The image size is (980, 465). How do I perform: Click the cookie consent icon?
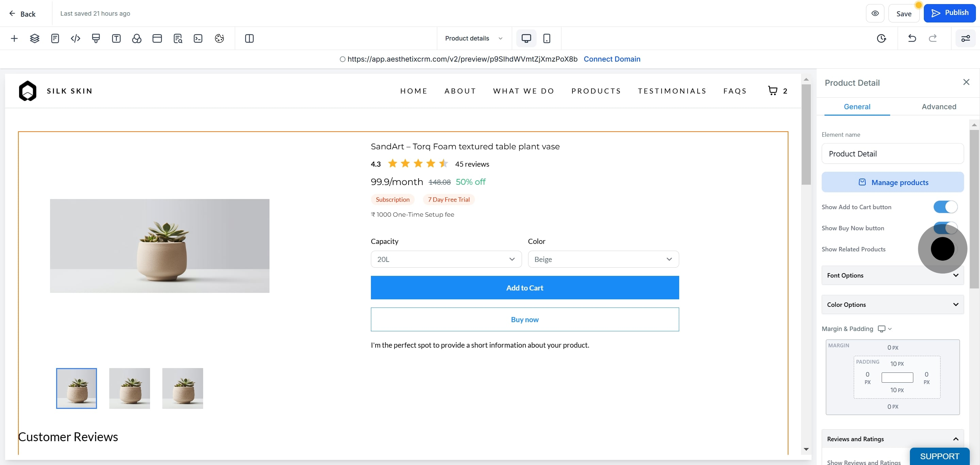pyautogui.click(x=219, y=38)
